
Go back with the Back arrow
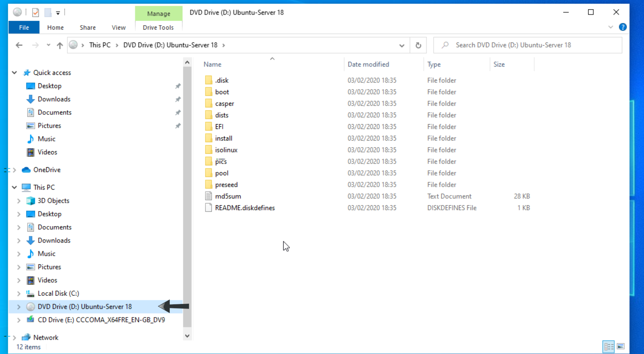coord(19,45)
